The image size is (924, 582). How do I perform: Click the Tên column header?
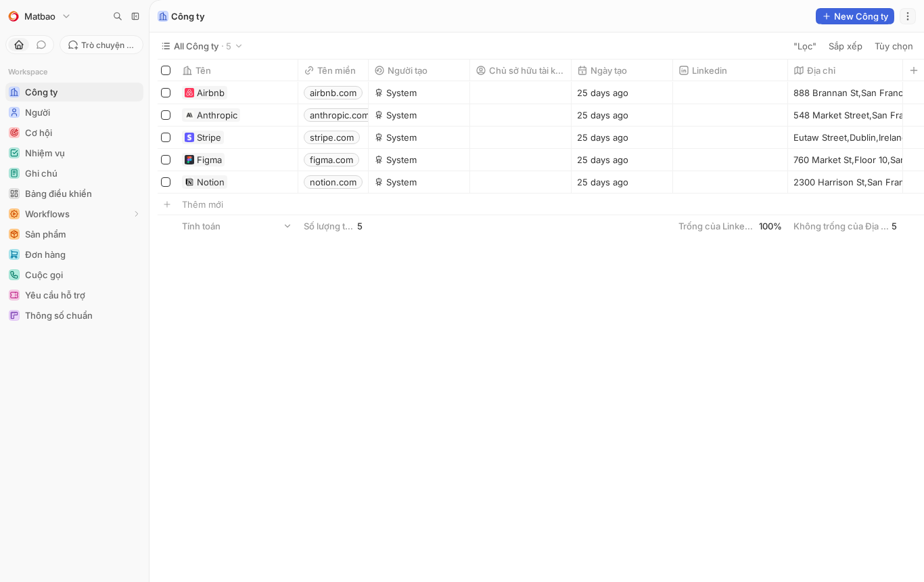237,70
